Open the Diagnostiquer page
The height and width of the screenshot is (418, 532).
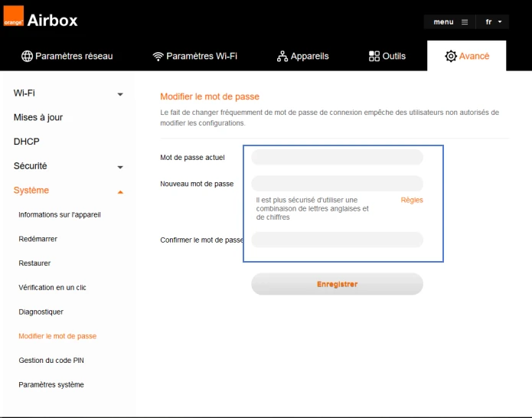(x=41, y=312)
